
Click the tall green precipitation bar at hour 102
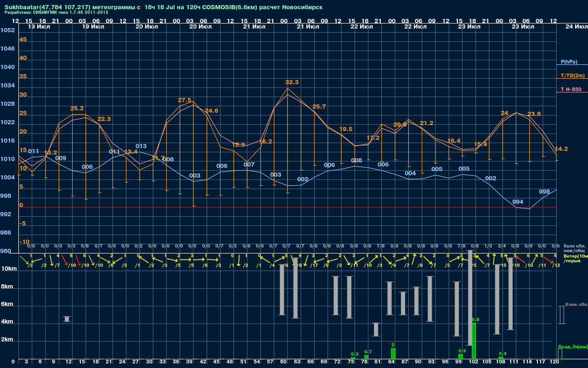click(474, 341)
